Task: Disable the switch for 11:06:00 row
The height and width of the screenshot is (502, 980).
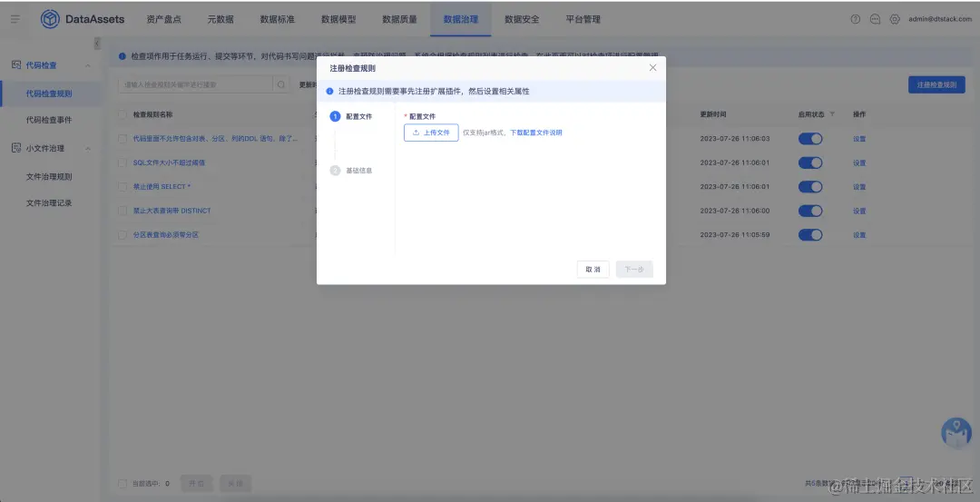Action: coord(810,211)
